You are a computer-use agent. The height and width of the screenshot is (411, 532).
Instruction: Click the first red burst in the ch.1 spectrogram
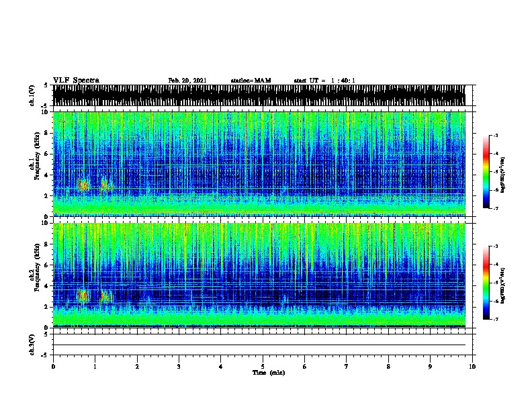point(83,185)
